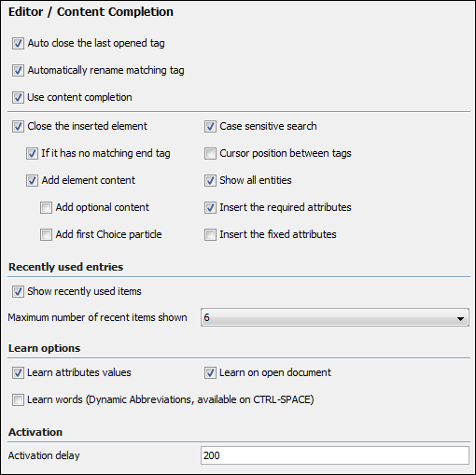Disable Show recently used items
The image size is (476, 475).
[18, 292]
